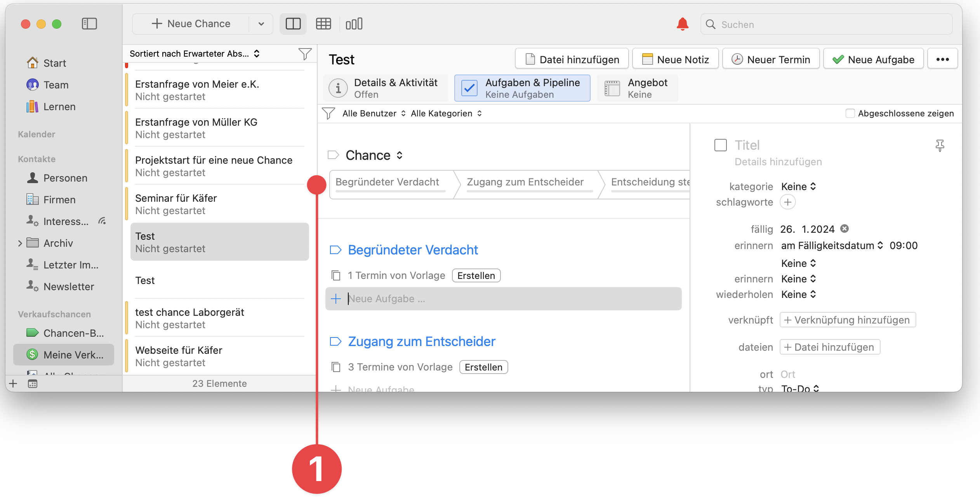Switch to column board view icon
The image size is (980, 502).
tap(354, 24)
